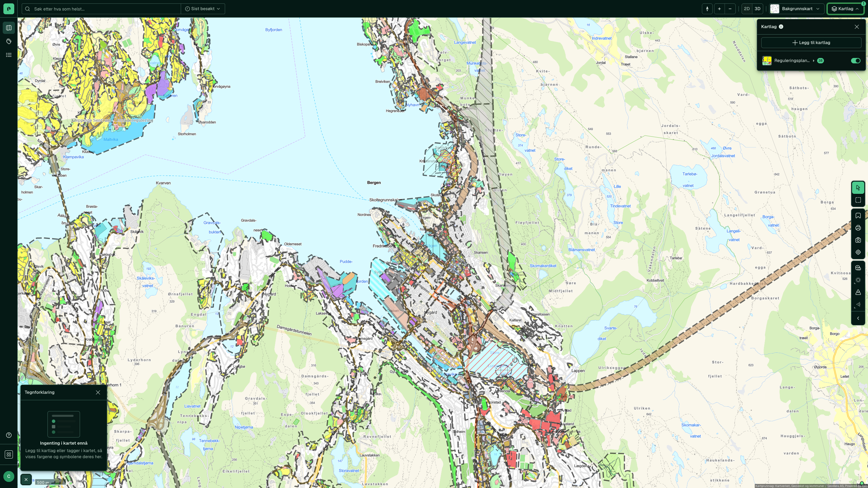
Task: Click the Reguleringsplan layer thumbnail
Action: coord(767,61)
